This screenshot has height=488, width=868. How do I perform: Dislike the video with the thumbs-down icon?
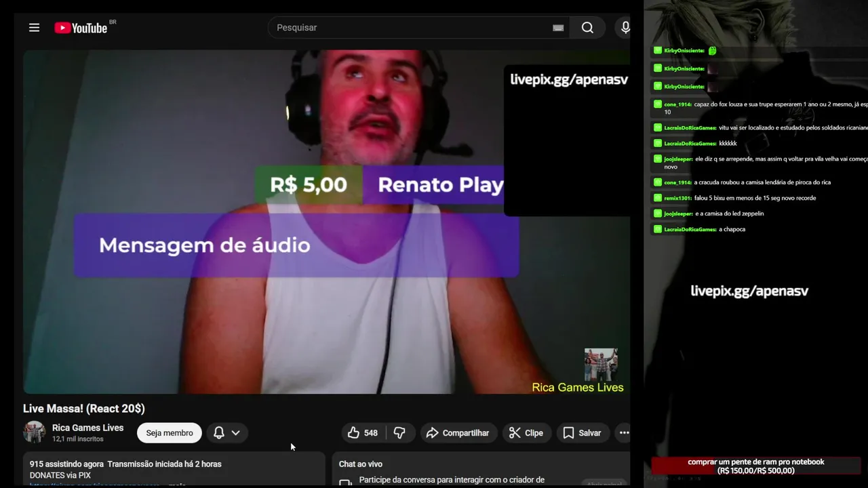[399, 432]
